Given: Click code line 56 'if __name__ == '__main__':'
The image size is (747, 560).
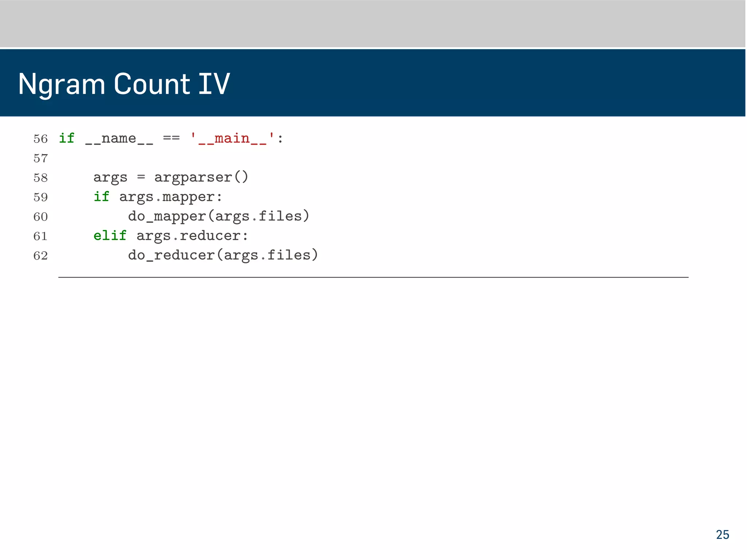Looking at the screenshot, I should click(171, 139).
